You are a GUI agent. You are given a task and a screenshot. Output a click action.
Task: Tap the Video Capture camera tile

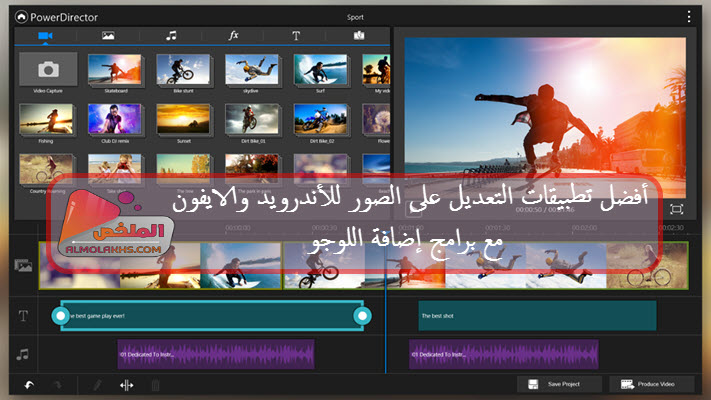pyautogui.click(x=48, y=69)
